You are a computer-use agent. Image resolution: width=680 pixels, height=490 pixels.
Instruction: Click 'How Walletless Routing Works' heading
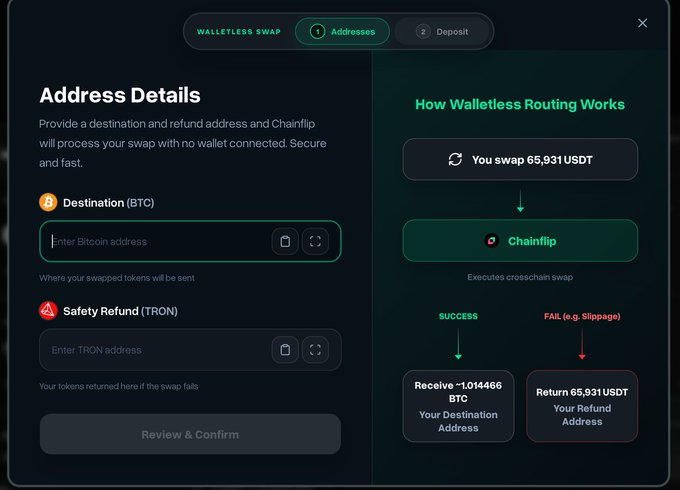point(520,104)
